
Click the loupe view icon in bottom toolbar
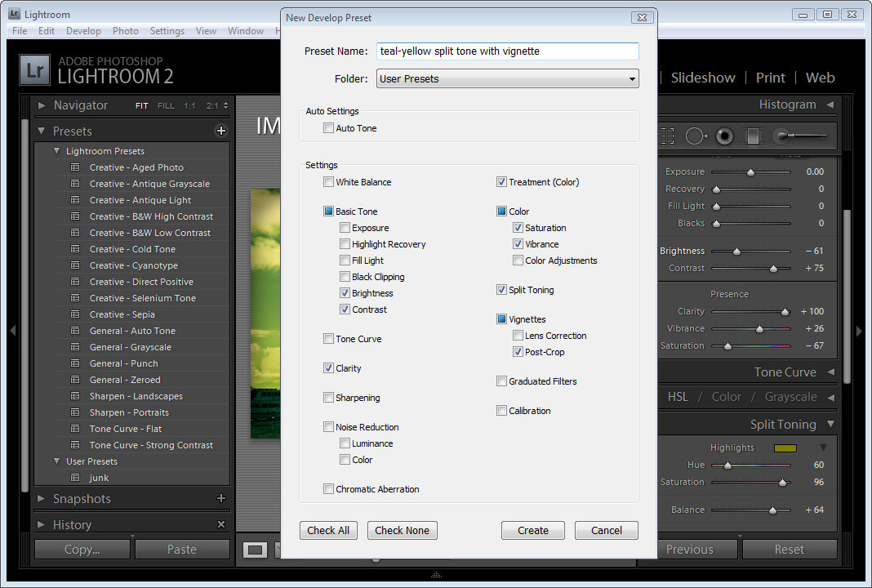256,550
